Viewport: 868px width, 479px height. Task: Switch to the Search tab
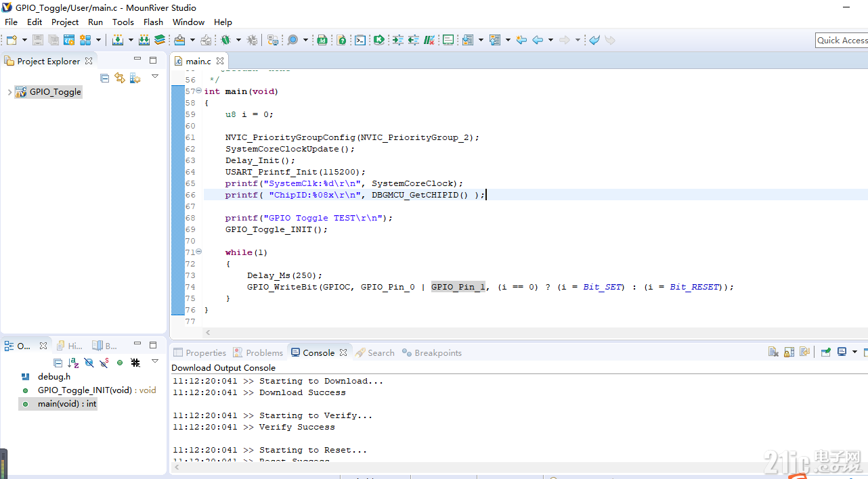click(x=374, y=352)
